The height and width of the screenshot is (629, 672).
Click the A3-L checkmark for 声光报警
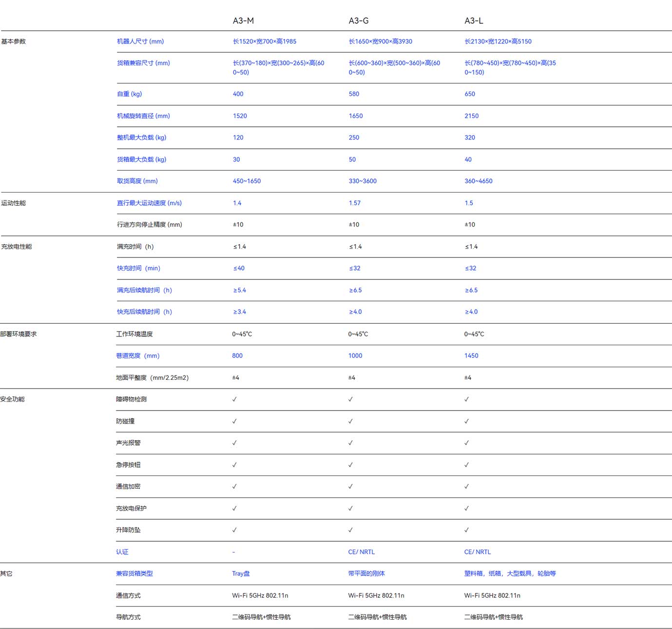(466, 443)
